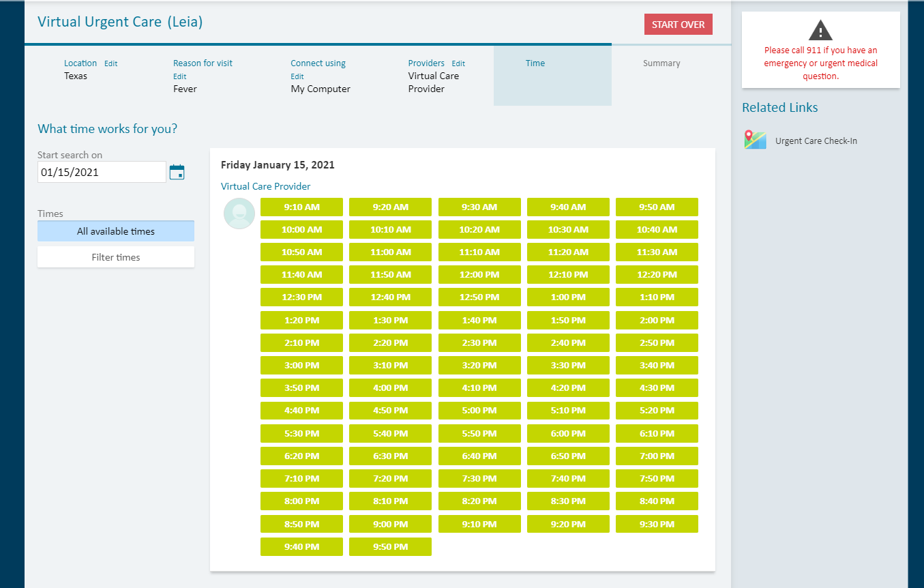Edit the Connect using step

click(297, 76)
